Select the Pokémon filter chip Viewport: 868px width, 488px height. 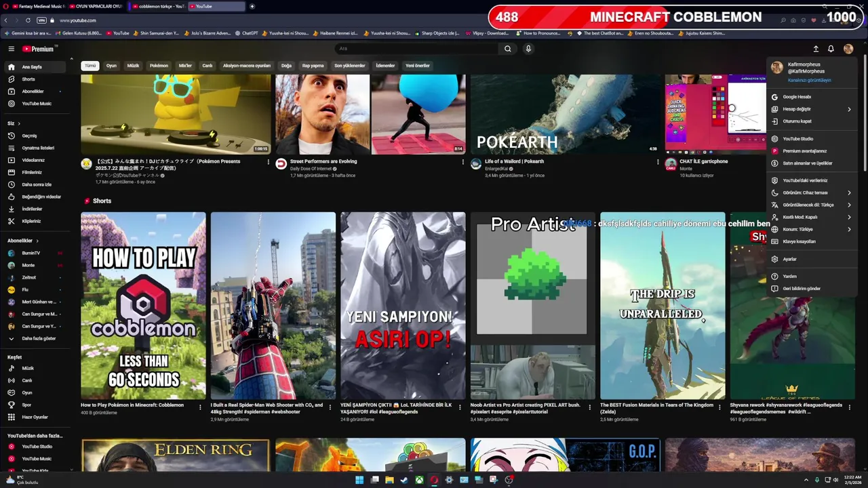[x=159, y=66]
